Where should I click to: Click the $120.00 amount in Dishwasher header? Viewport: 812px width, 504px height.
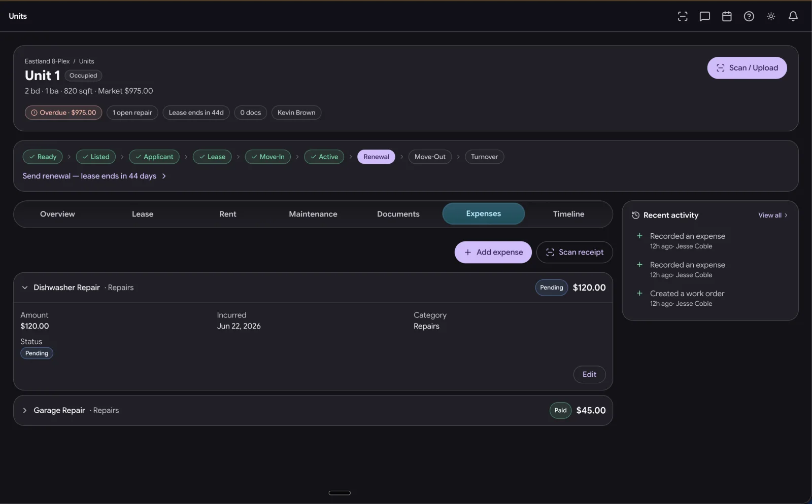(589, 287)
